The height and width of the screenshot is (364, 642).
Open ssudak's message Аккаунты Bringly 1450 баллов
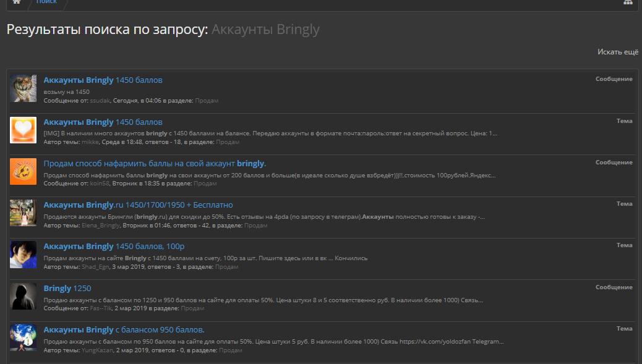(103, 80)
